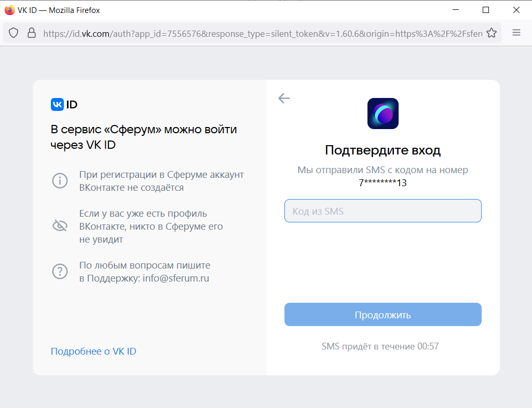The height and width of the screenshot is (408, 532).
Task: Click the masked phone number 7********13
Action: click(383, 182)
